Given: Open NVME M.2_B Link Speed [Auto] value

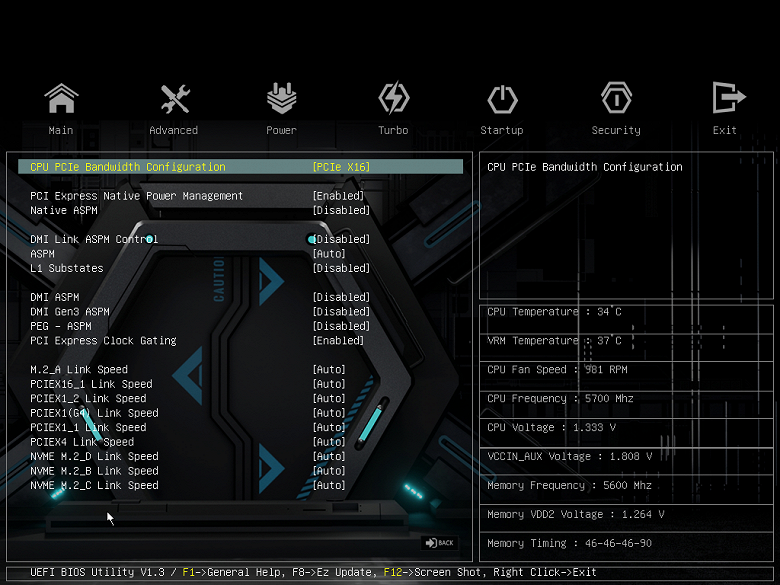Looking at the screenshot, I should pyautogui.click(x=329, y=471).
